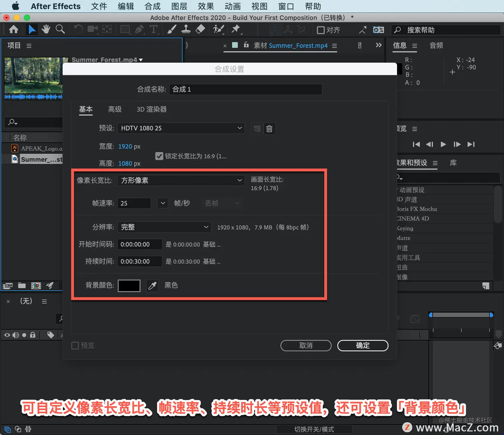Select the Zoom magnifier tool
504x435 pixels.
coord(60,30)
